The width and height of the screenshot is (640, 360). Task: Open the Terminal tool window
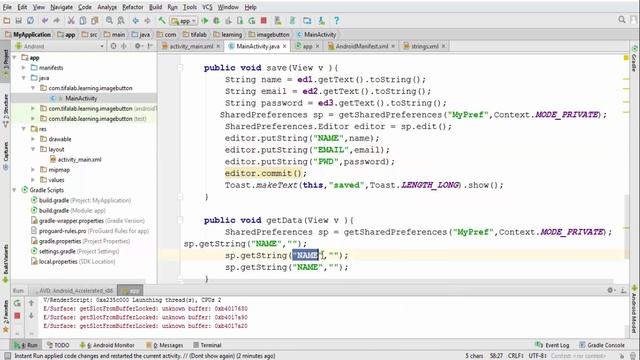pyautogui.click(x=207, y=345)
